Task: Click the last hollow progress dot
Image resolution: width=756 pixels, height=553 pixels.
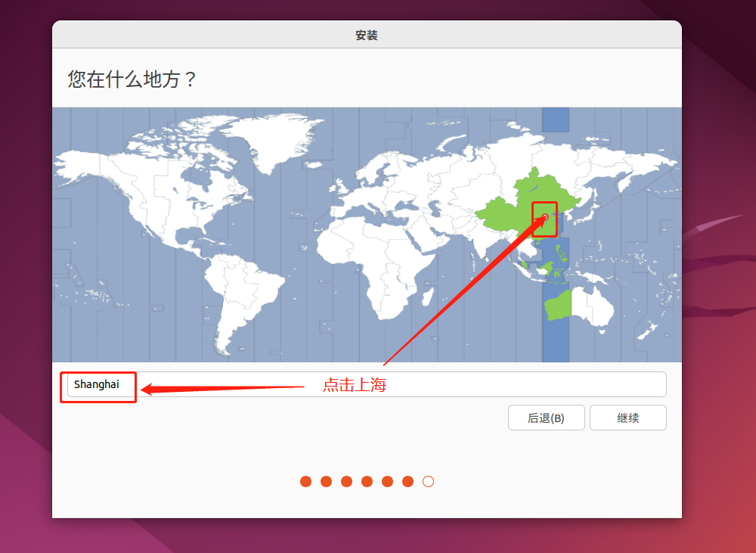Action: 428,482
